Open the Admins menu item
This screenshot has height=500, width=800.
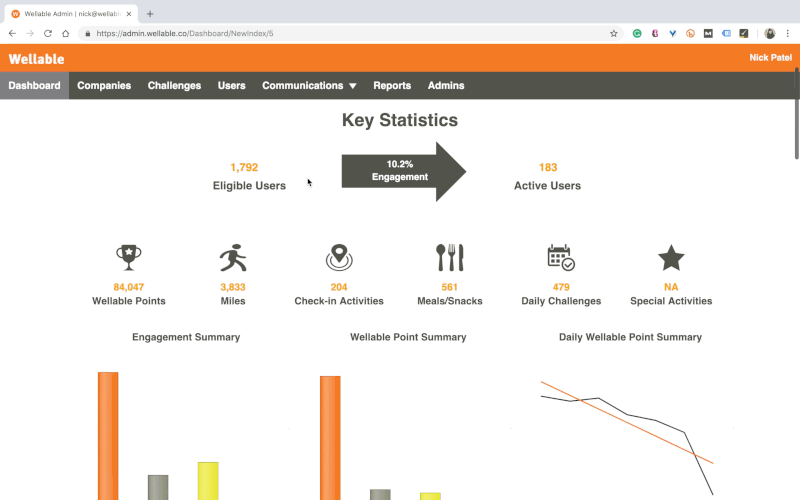click(446, 86)
